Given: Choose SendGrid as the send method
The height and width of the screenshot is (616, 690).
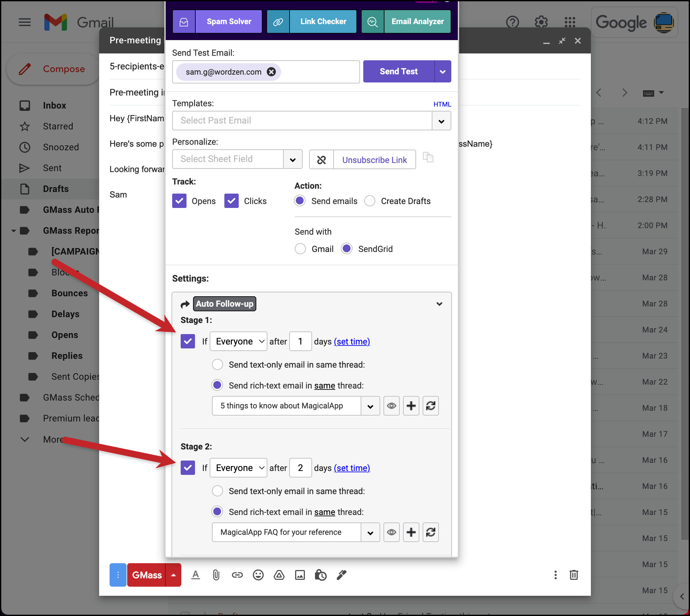Looking at the screenshot, I should (347, 249).
